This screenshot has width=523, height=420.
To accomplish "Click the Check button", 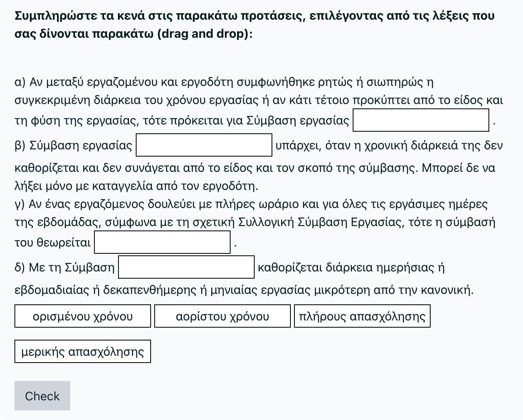I will coord(42,396).
